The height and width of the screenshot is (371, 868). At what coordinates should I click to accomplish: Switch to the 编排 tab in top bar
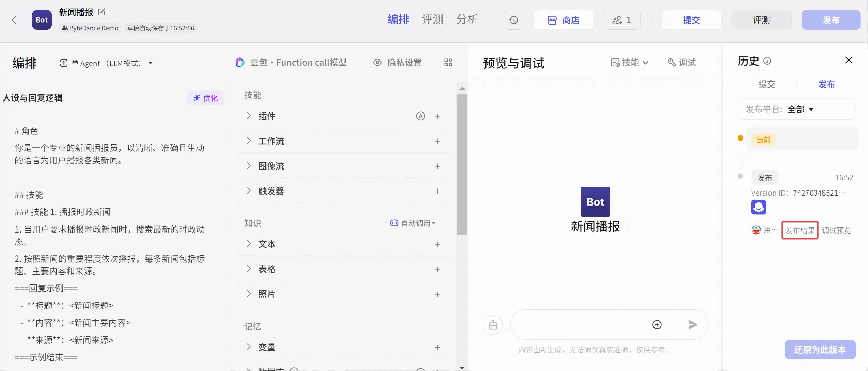pos(398,19)
